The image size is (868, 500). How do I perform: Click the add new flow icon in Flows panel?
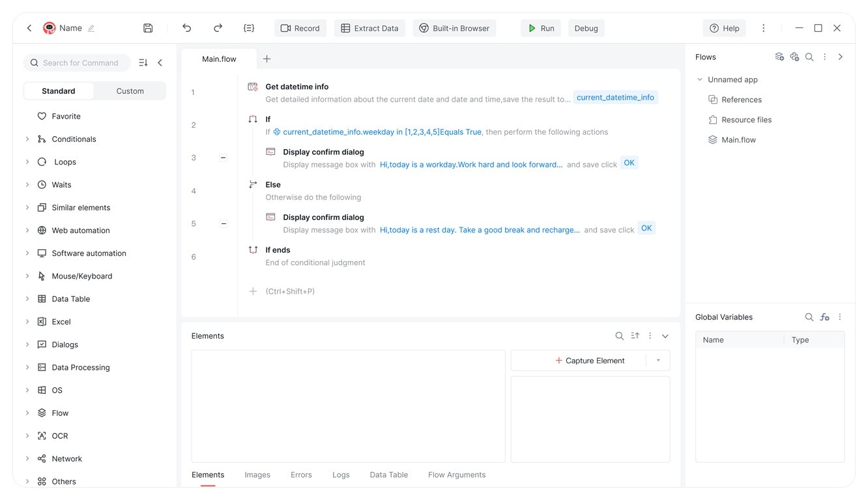coord(779,57)
